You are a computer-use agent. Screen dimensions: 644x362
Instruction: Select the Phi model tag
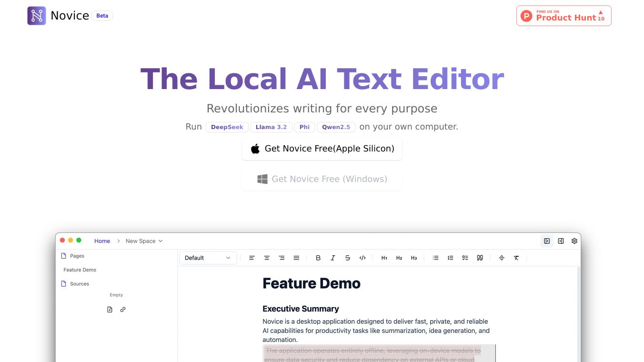coord(304,127)
